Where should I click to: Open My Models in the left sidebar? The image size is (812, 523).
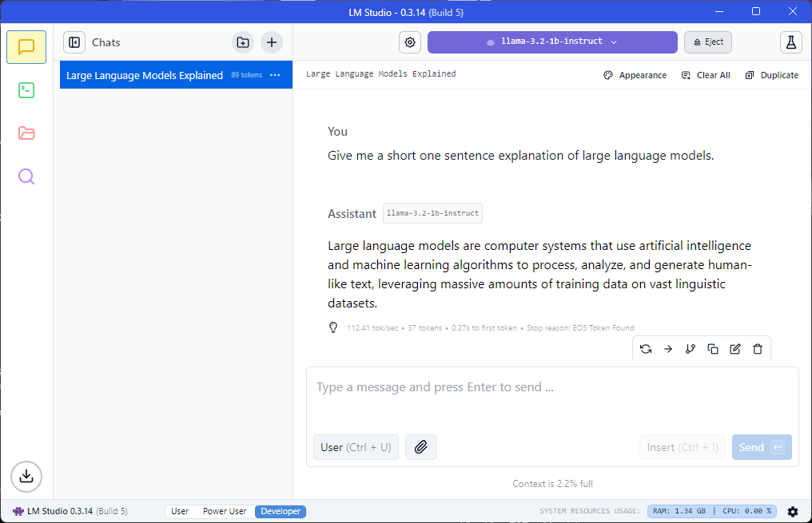(26, 133)
